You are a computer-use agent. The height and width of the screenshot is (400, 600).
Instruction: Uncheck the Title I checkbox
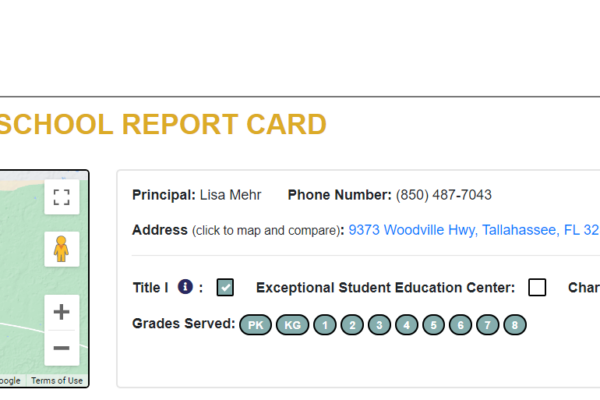pos(225,287)
